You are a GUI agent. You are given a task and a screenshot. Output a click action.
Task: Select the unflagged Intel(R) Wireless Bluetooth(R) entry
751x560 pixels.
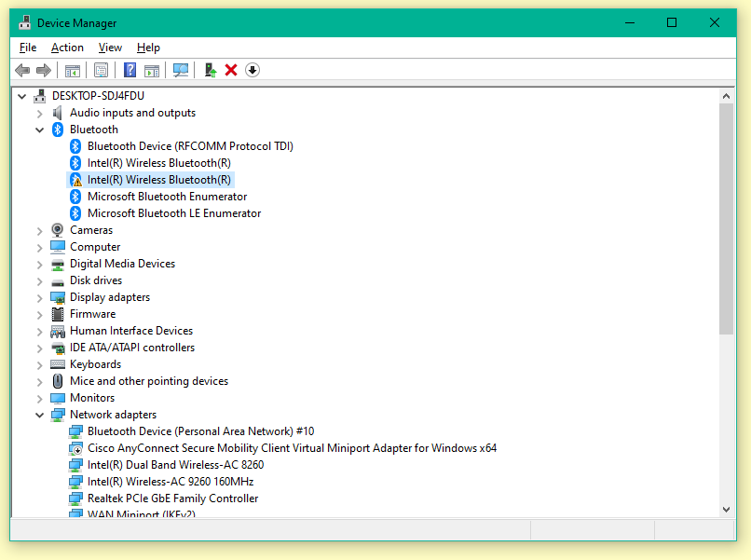159,163
